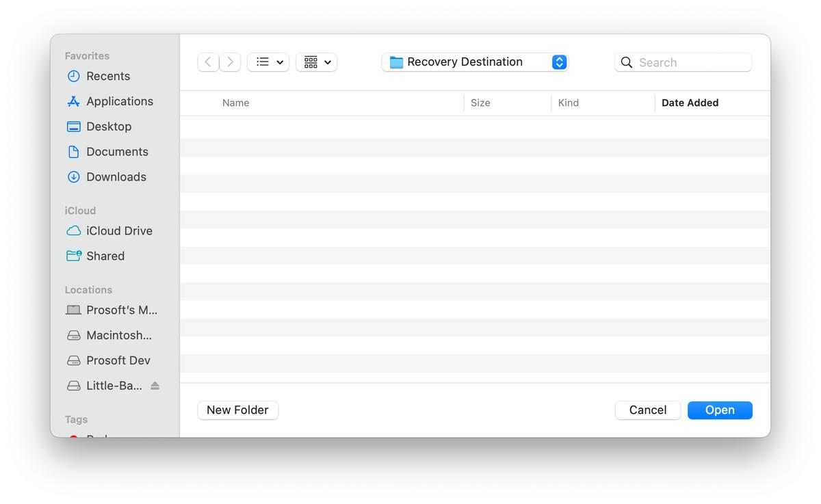Navigate to Desktop via the sidebar
Viewport: 821px width, 504px height.
[x=109, y=127]
